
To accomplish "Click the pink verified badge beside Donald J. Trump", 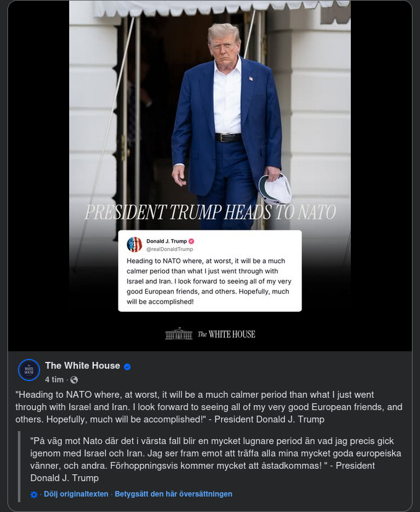I will click(x=191, y=241).
